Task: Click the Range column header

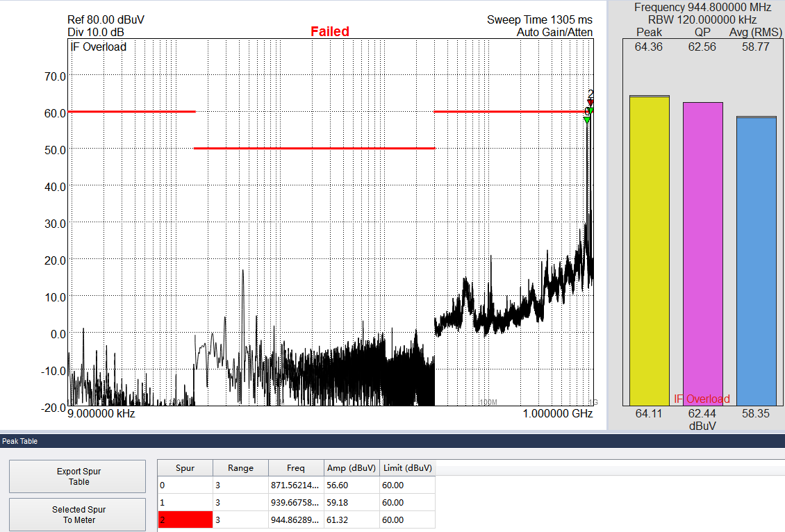Action: [240, 468]
